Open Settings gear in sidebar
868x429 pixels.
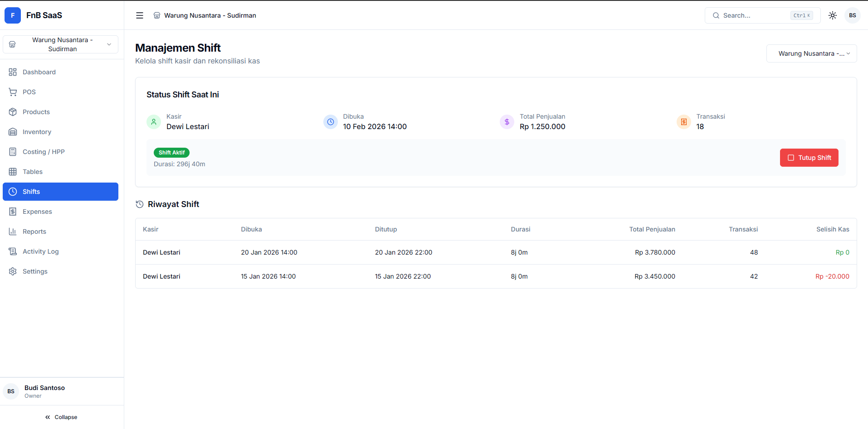13,271
